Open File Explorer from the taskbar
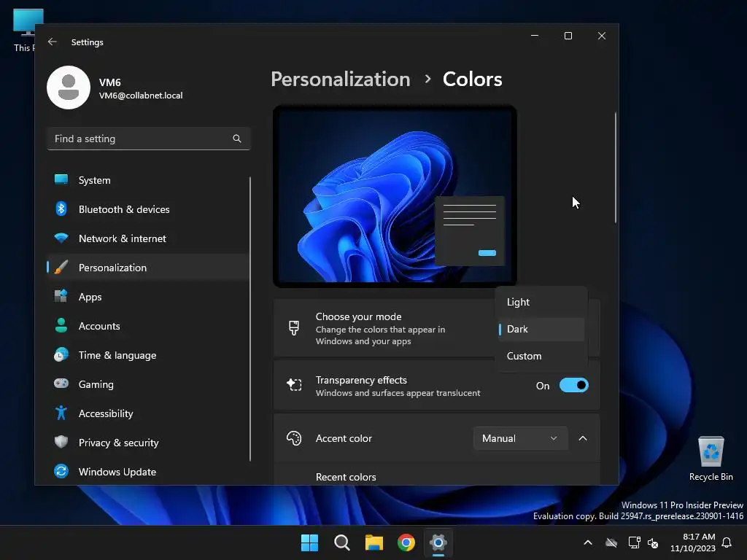This screenshot has height=560, width=747. (x=374, y=542)
